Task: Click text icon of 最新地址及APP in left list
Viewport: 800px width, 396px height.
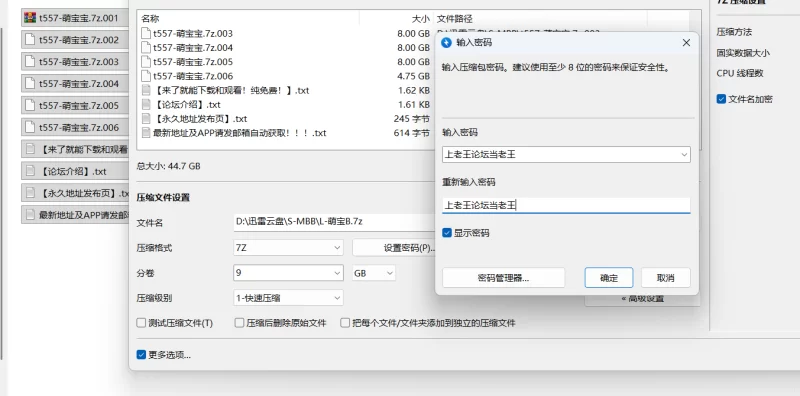Action: (30, 215)
